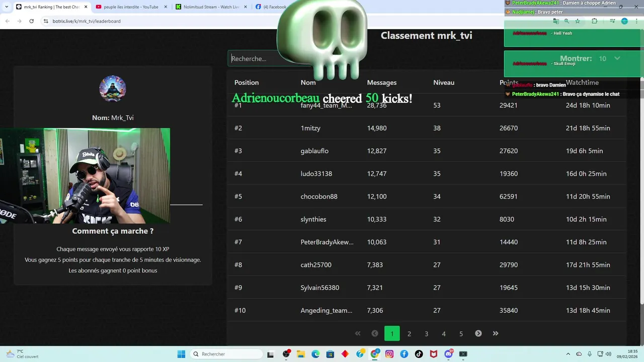Open TikTok from taskbar

point(419,354)
